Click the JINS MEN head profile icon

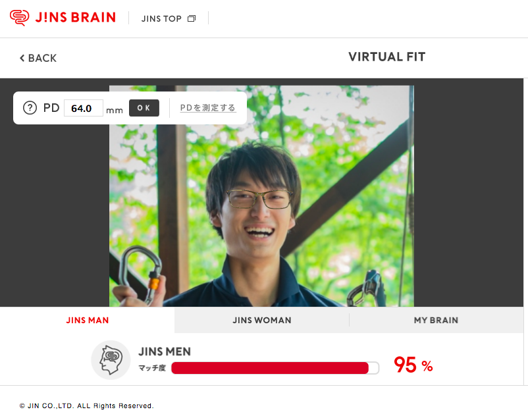click(111, 360)
